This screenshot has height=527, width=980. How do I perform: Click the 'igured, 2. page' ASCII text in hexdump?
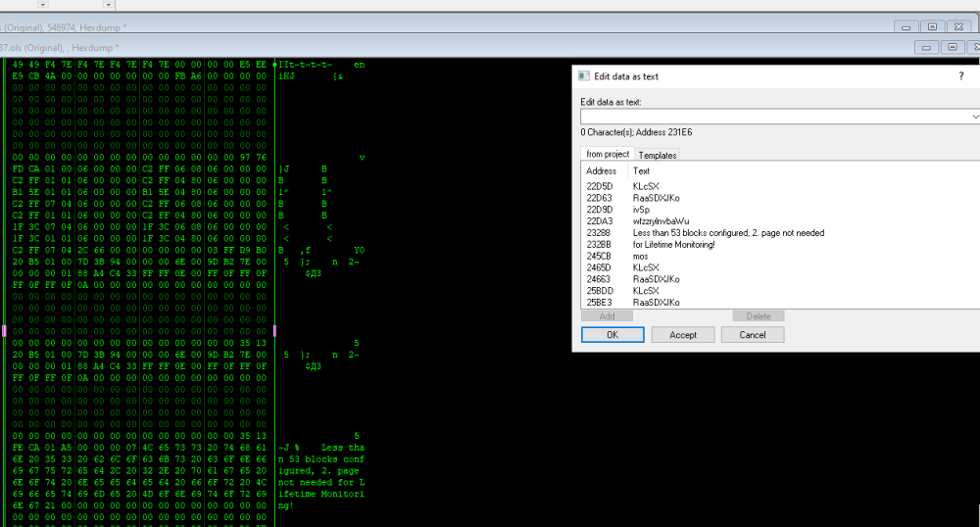[x=318, y=471]
